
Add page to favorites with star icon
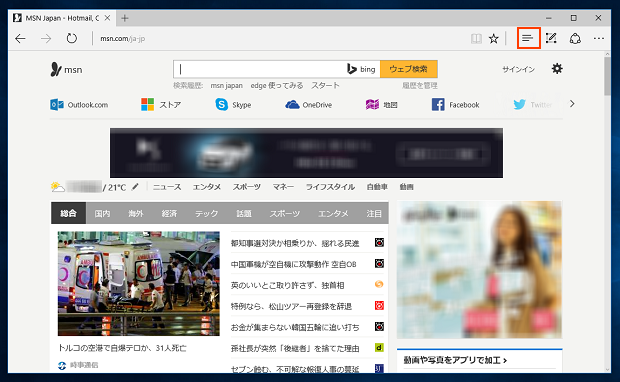(x=493, y=38)
